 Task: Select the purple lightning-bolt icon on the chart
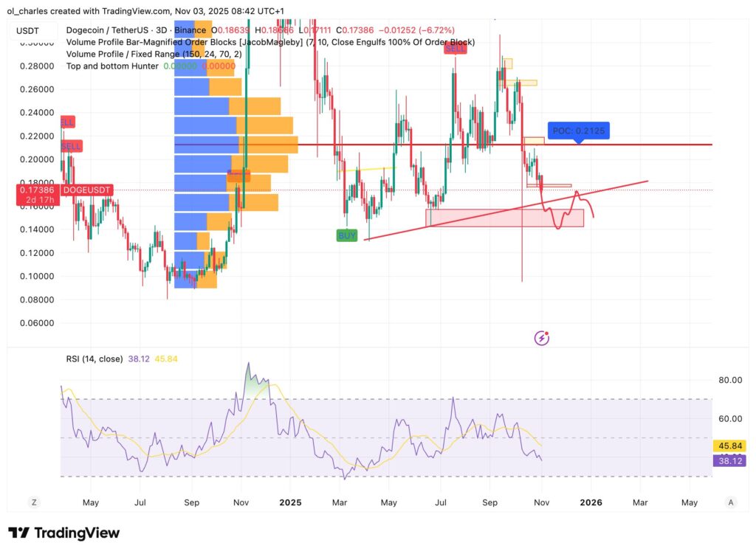[x=541, y=336]
